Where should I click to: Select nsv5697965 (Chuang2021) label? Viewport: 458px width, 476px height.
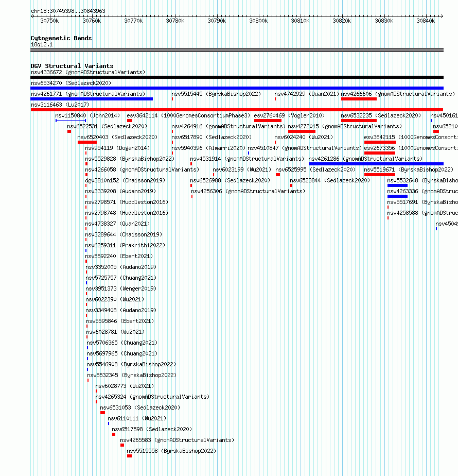tap(122, 354)
